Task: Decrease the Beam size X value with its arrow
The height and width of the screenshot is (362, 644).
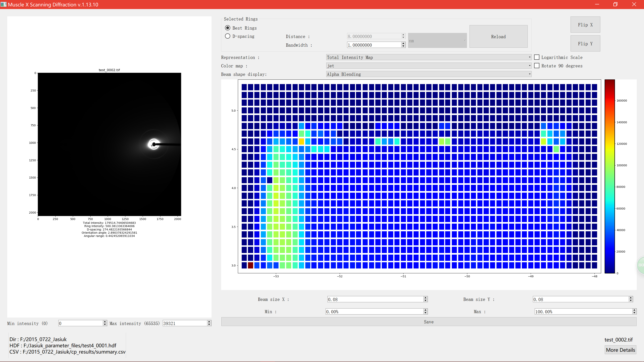Action: coord(425,300)
